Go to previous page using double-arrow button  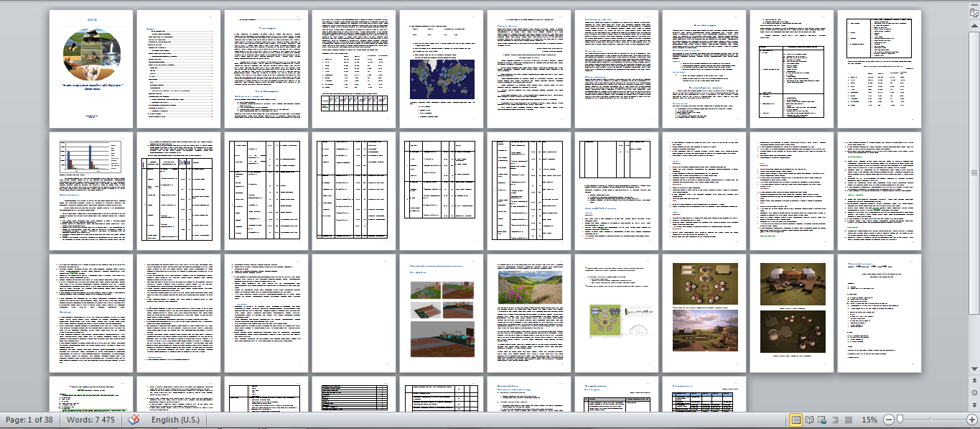tap(974, 382)
